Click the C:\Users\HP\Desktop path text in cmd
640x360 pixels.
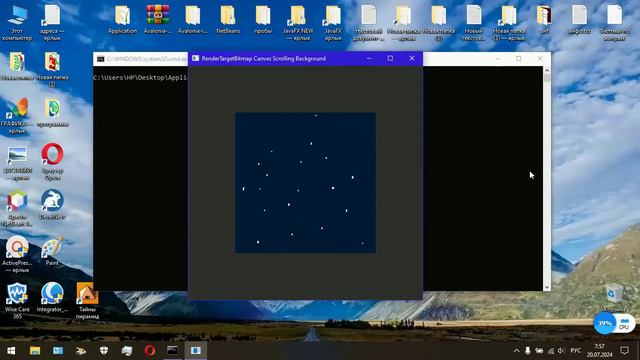click(x=140, y=78)
